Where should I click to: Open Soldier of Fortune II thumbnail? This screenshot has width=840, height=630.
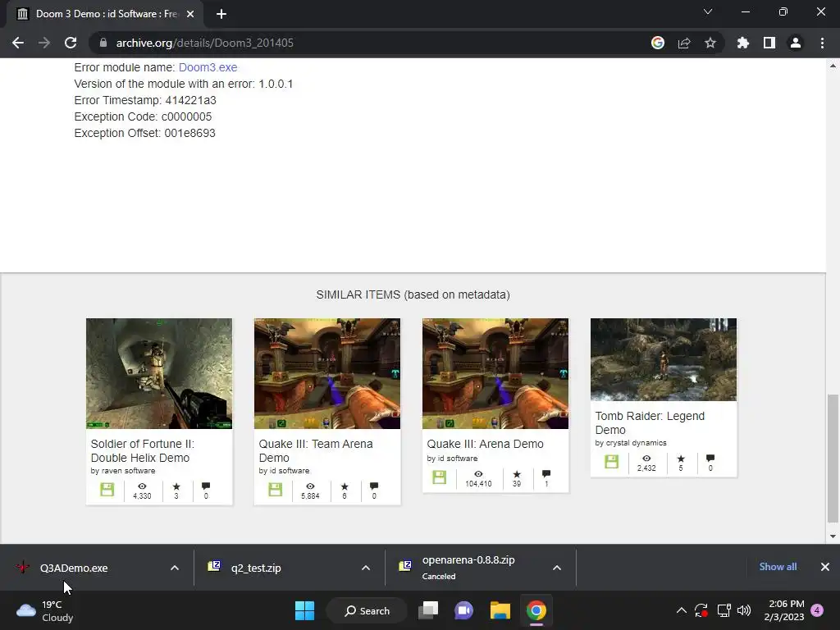tap(159, 373)
